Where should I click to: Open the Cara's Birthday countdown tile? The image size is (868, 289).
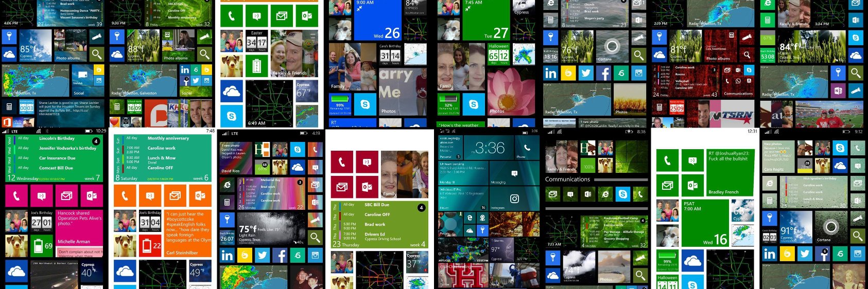[x=390, y=54]
